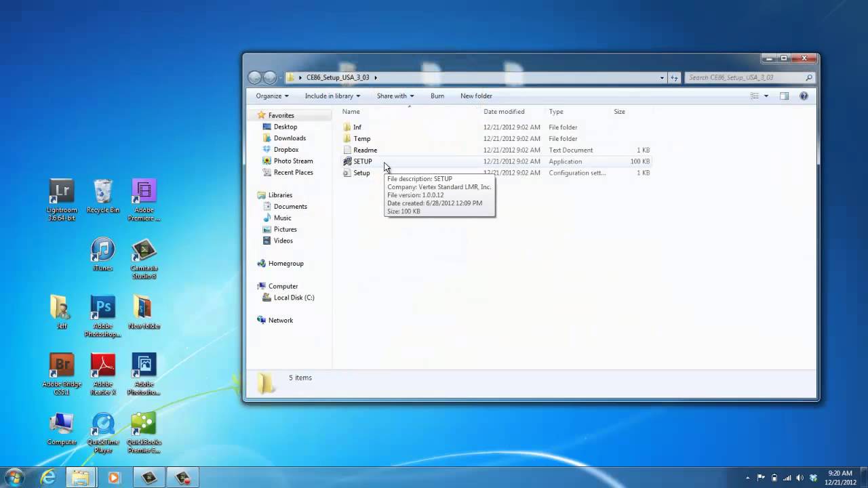
Task: Show the preview pane icon
Action: click(784, 96)
